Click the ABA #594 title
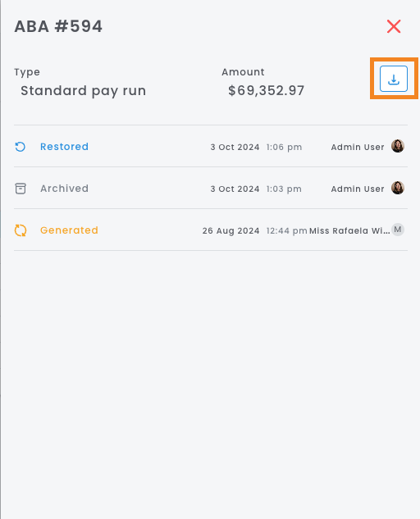 [x=58, y=26]
